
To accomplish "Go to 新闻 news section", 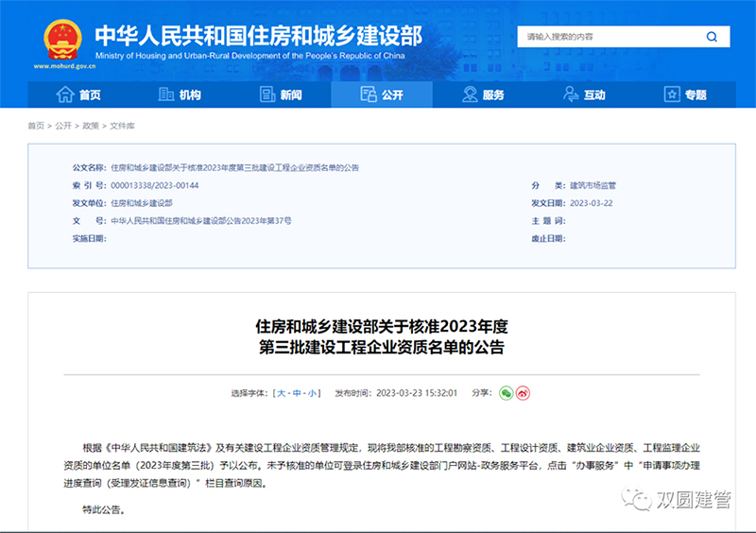I will click(x=281, y=95).
